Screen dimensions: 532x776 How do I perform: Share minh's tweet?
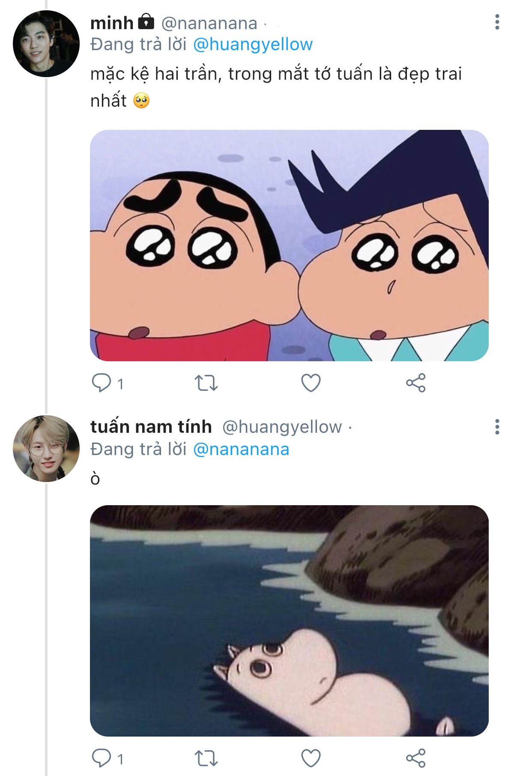click(x=415, y=383)
